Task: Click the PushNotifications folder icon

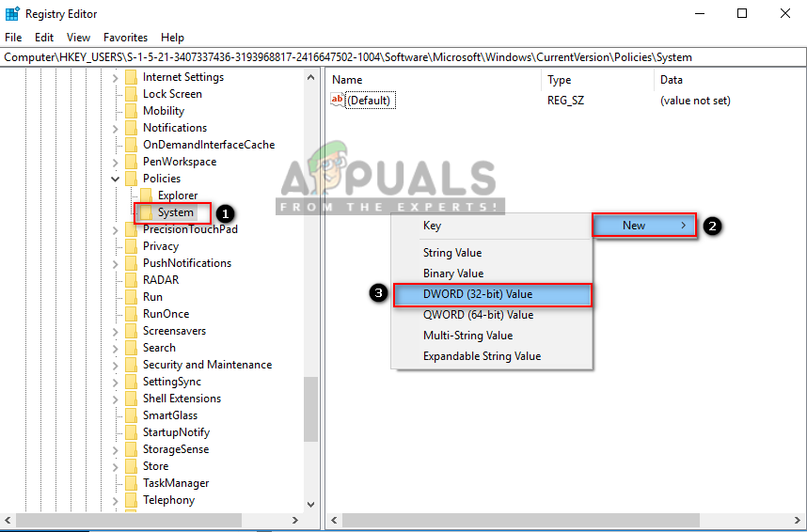Action: [x=132, y=263]
